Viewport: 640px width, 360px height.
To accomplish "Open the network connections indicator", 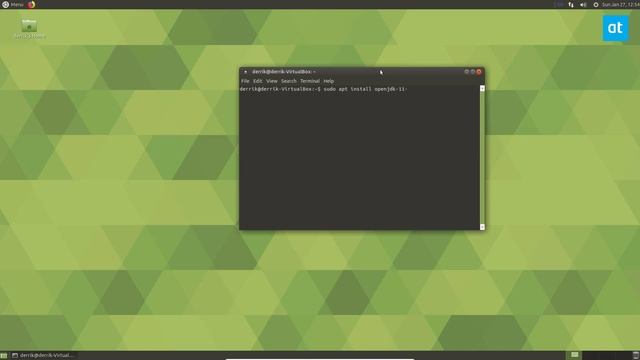I will click(571, 4).
